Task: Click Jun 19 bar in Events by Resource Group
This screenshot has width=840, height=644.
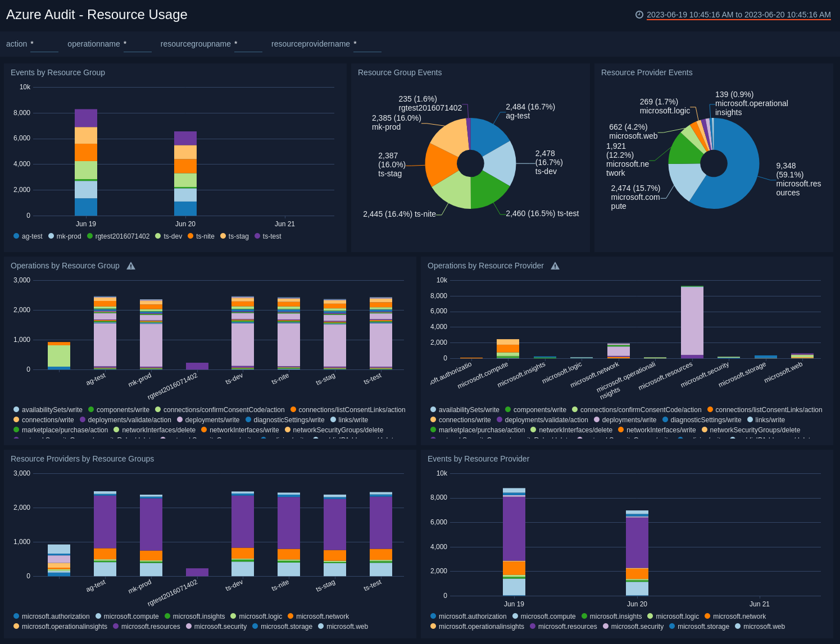Action: point(86,162)
